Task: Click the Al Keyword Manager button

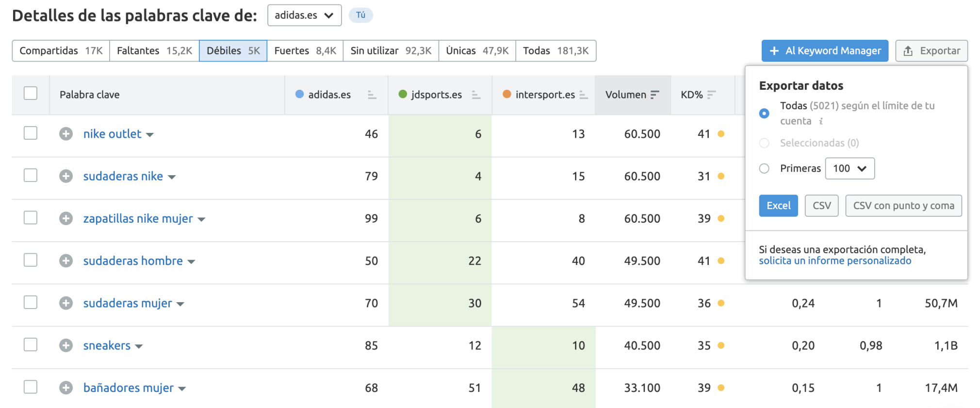Action: (825, 51)
